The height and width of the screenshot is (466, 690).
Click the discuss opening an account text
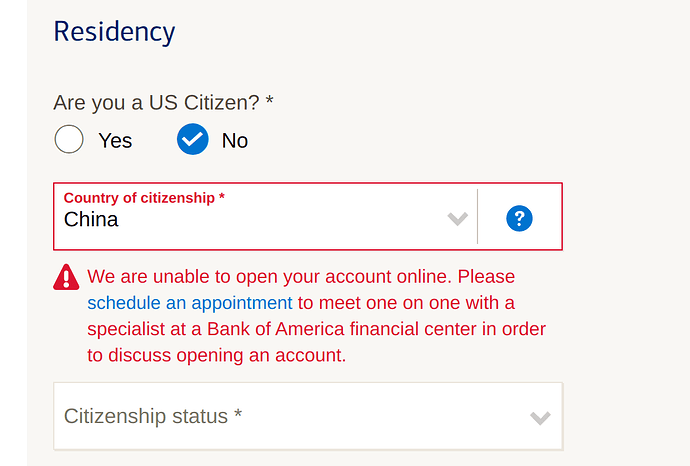[228, 356]
